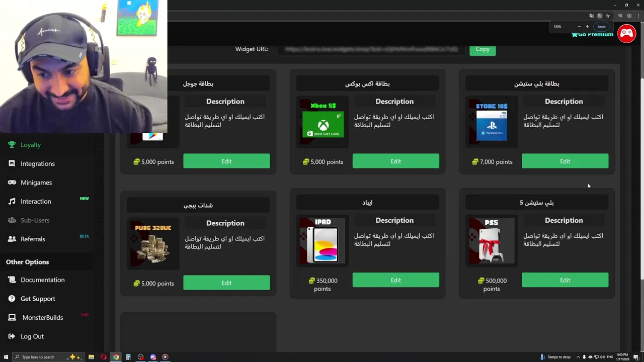The height and width of the screenshot is (362, 644).
Task: Decrease zoom with the minus button
Action: pyautogui.click(x=579, y=27)
